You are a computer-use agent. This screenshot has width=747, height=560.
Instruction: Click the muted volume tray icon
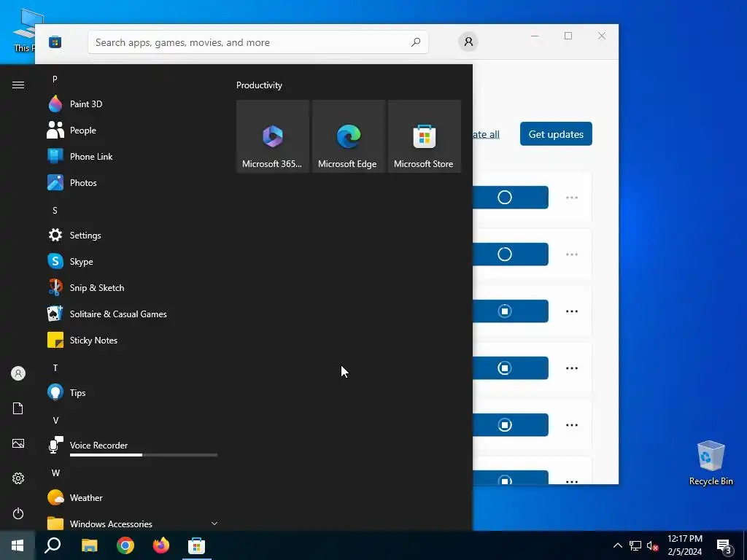pos(652,545)
